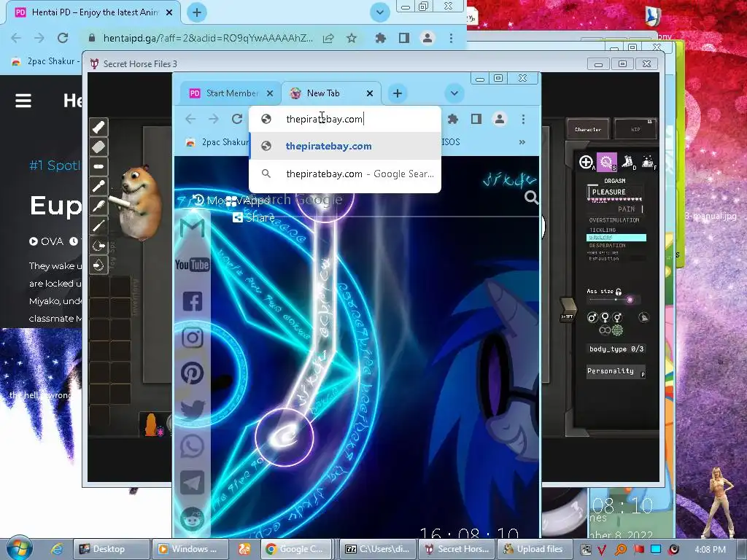Open the Character tab in the game panel
Viewport: 747px width, 560px height.
[x=588, y=129]
